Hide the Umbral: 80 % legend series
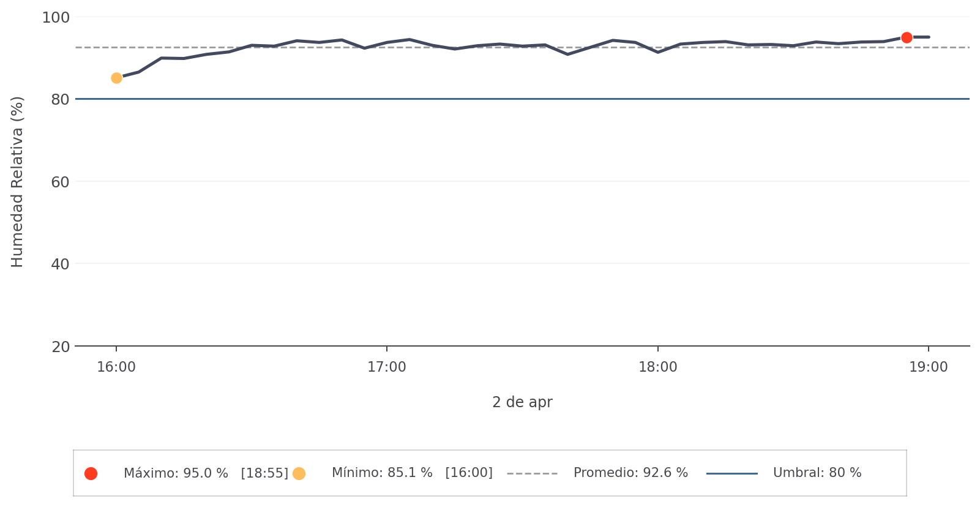This screenshot has width=980, height=507. (x=817, y=473)
